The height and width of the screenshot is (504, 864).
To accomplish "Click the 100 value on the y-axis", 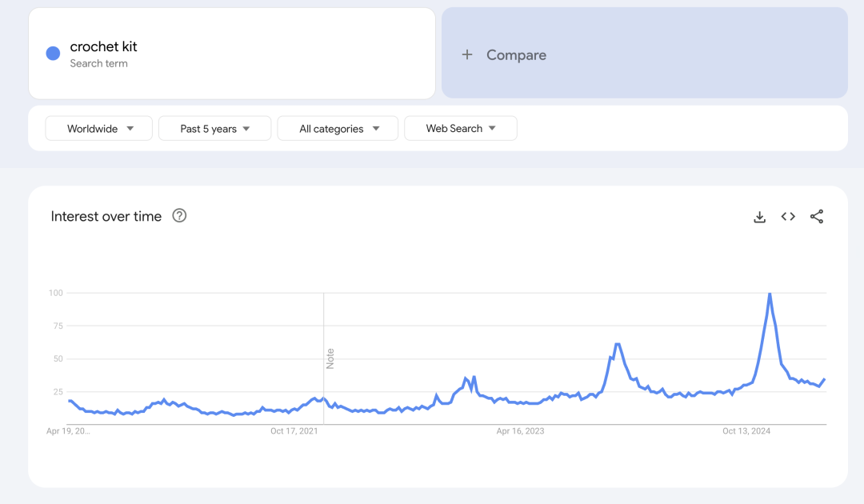I will pyautogui.click(x=55, y=293).
